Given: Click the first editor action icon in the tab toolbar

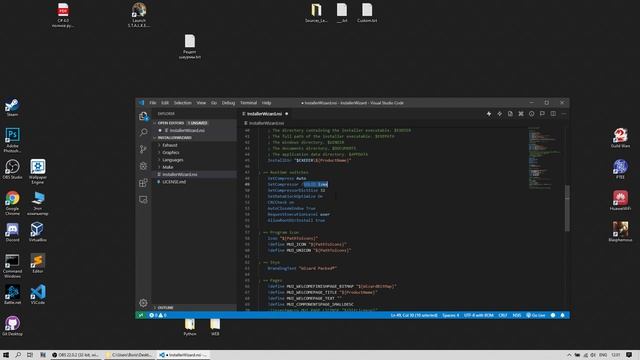Looking at the screenshot, I should pyautogui.click(x=489, y=114).
